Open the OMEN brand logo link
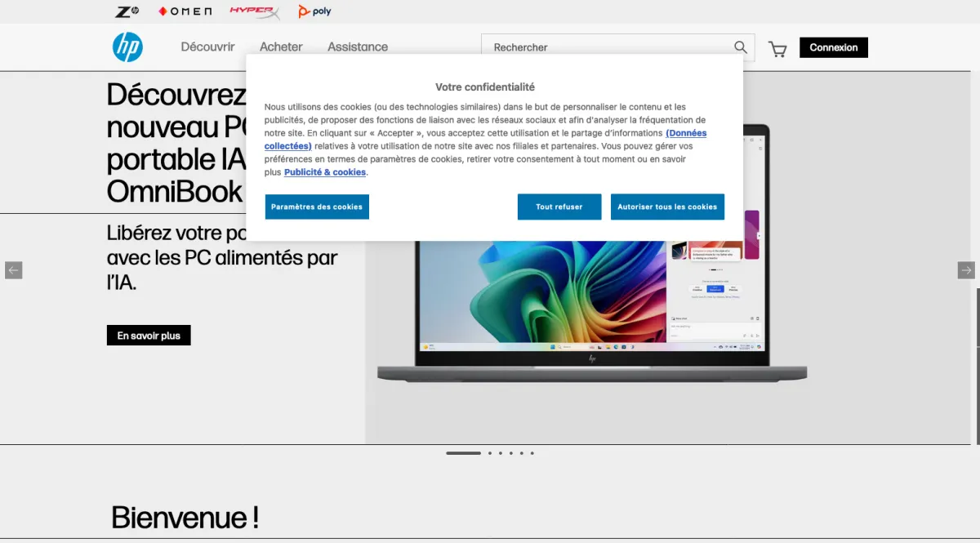Image resolution: width=980 pixels, height=543 pixels. coord(185,11)
